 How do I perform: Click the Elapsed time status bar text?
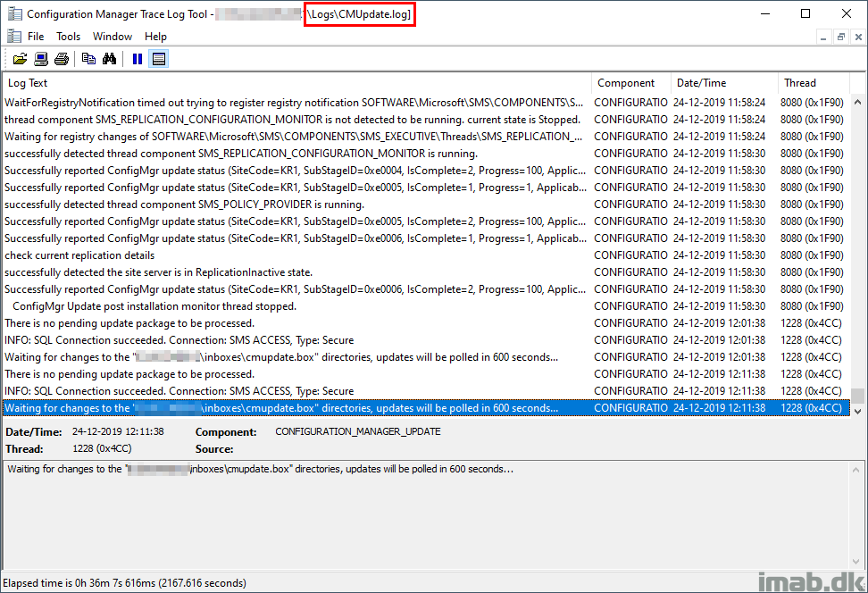click(124, 583)
